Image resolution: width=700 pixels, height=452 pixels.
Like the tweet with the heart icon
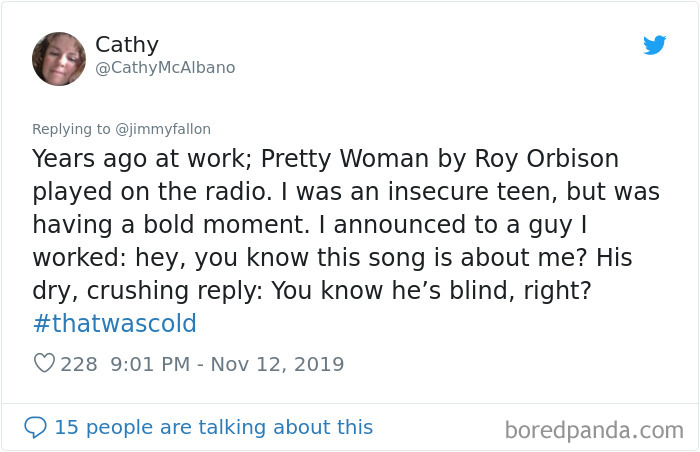pyautogui.click(x=44, y=364)
